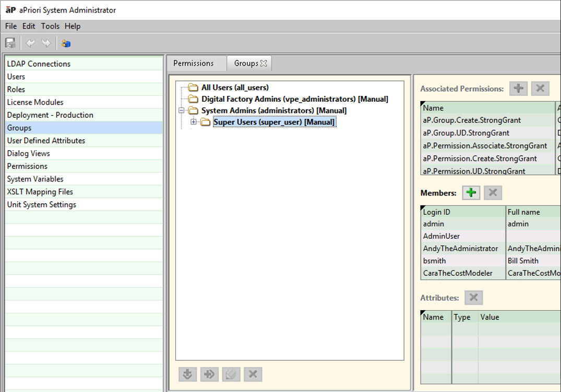Click the Digital Factory Admins folder icon
Image resolution: width=561 pixels, height=392 pixels.
click(x=193, y=99)
